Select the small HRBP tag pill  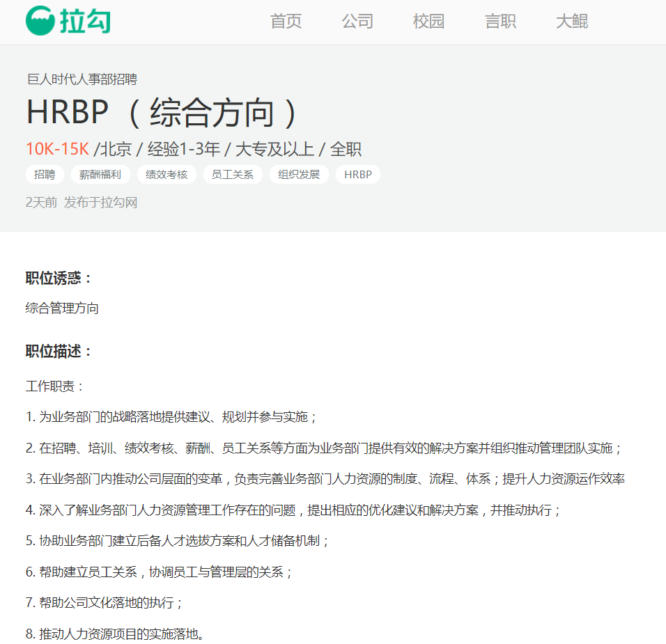358,174
